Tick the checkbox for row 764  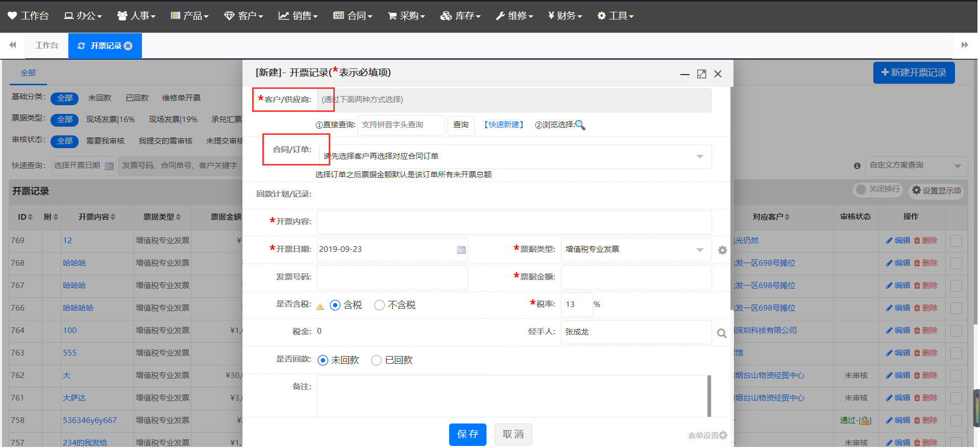click(956, 331)
